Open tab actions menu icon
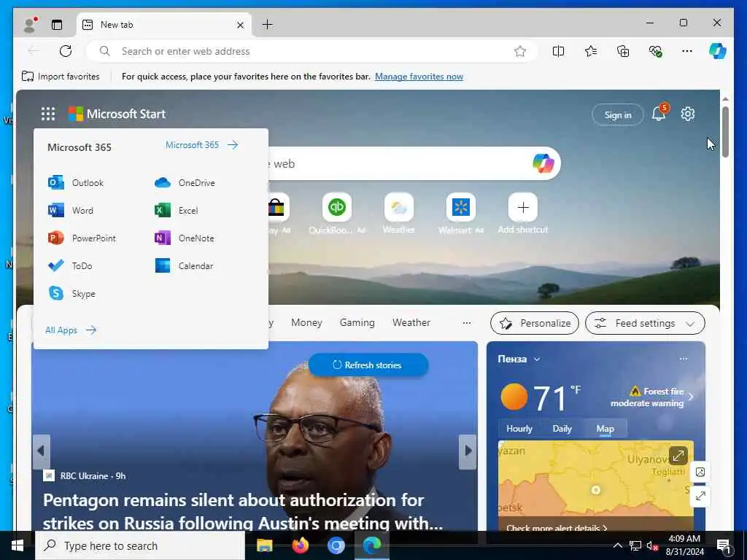This screenshot has width=747, height=560. [x=57, y=25]
